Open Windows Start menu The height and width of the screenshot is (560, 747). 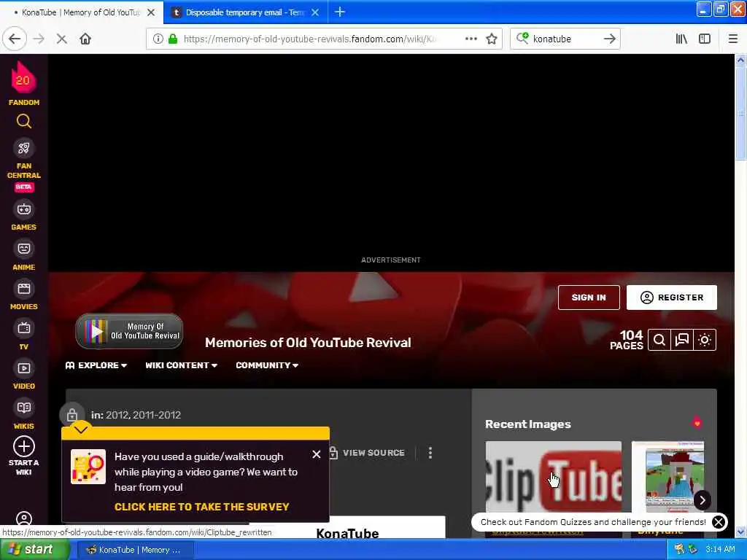(x=35, y=550)
